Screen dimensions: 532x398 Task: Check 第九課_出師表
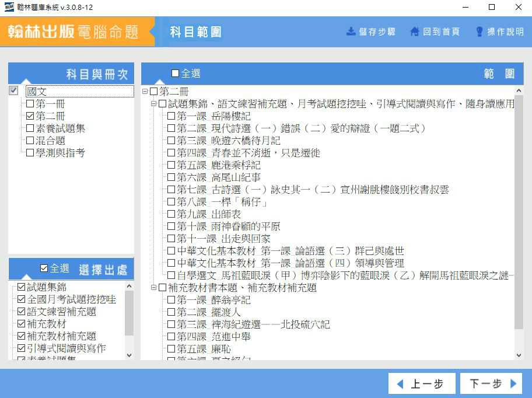tap(171, 214)
